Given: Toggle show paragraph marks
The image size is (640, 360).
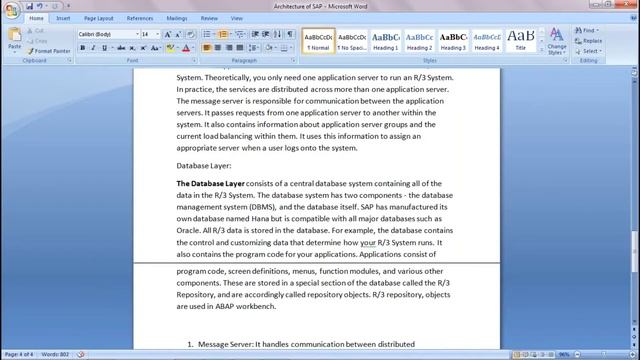Looking at the screenshot, I should coord(290,34).
